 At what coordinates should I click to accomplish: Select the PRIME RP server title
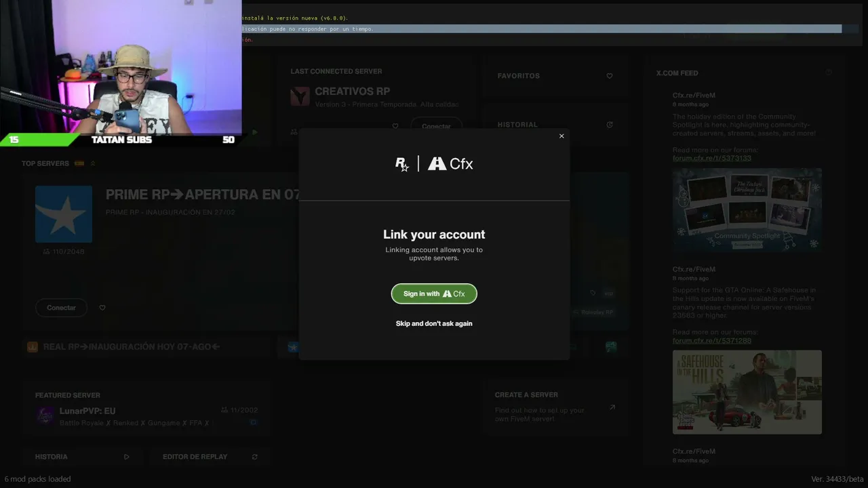click(202, 195)
